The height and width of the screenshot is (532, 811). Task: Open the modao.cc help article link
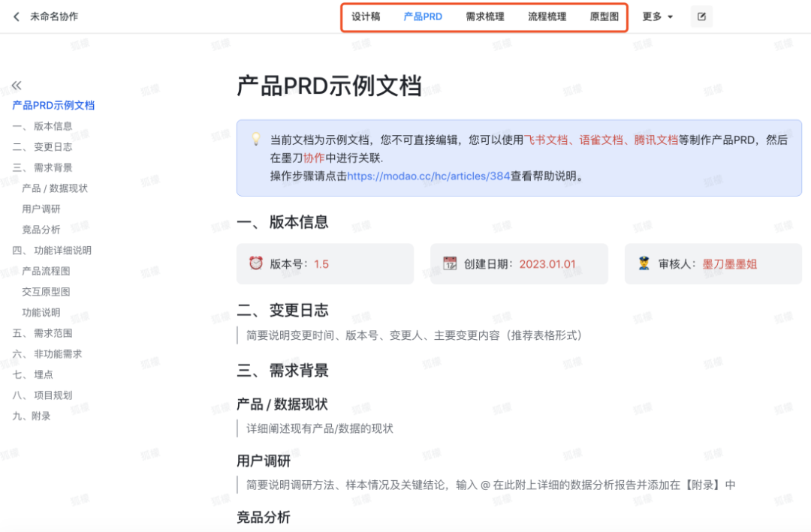(x=429, y=176)
